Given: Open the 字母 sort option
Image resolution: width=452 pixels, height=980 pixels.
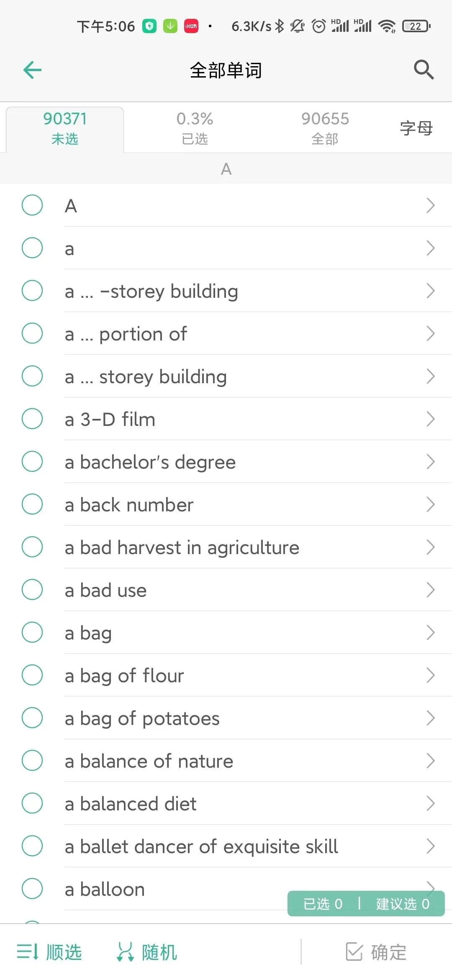Looking at the screenshot, I should 416,128.
